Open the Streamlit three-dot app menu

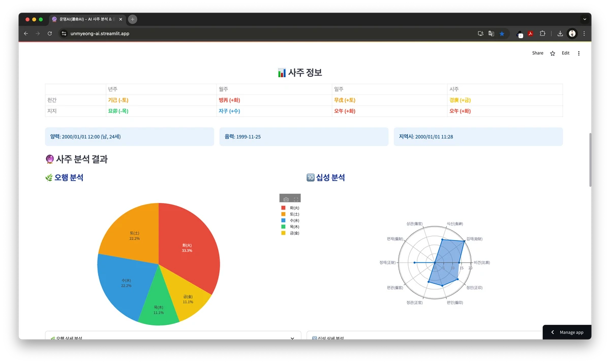click(578, 53)
